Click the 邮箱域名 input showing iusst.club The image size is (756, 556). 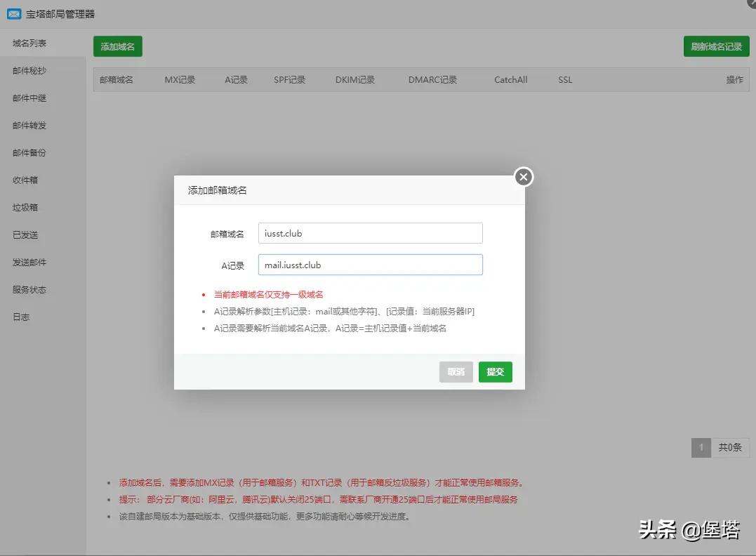click(x=370, y=232)
